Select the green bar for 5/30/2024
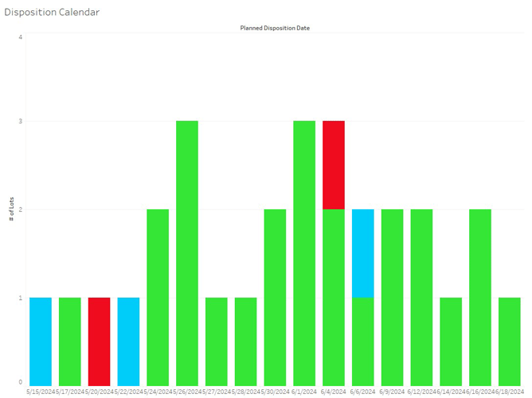This screenshot has height=398, width=532. pyautogui.click(x=276, y=298)
